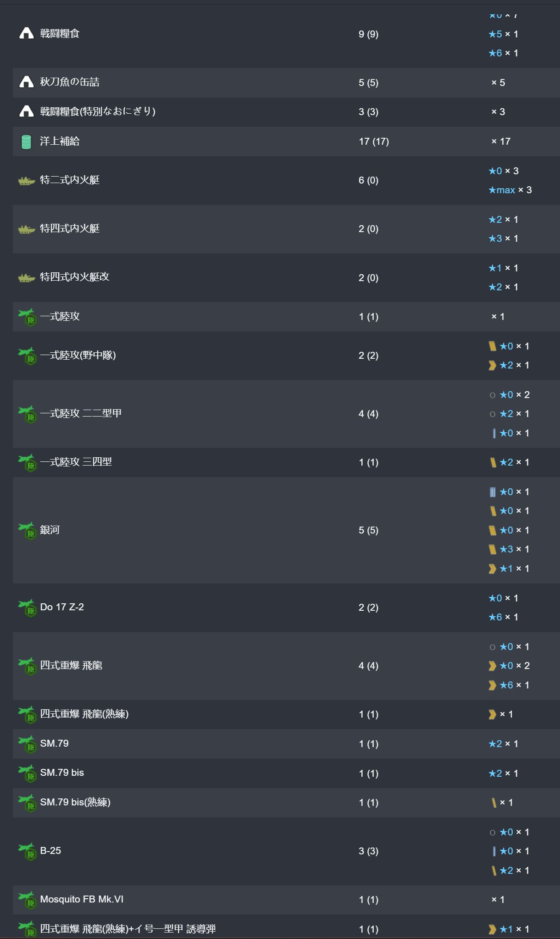Viewport: 560px width, 939px height.
Task: Click the tank icon beside 特二式内火艇
Action: [x=26, y=181]
